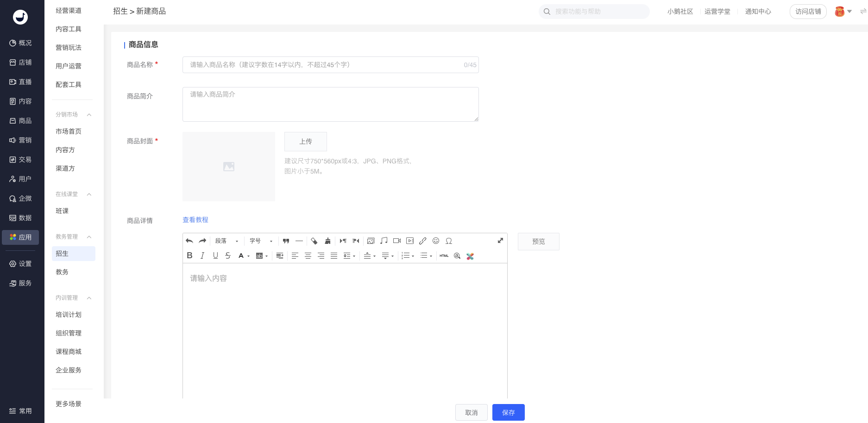This screenshot has height=423, width=868.
Task: Go to 商品 in the left navigation
Action: click(x=21, y=121)
